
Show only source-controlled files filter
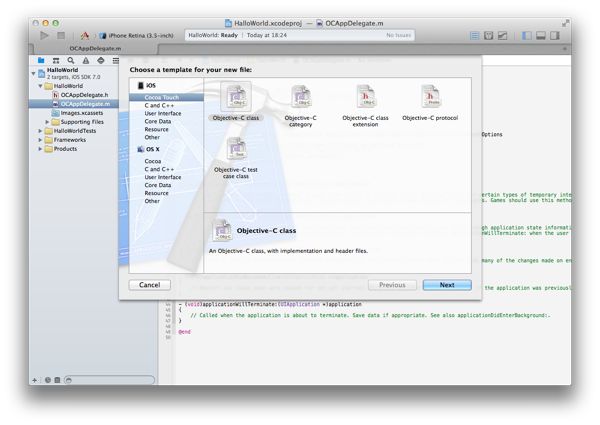57,380
